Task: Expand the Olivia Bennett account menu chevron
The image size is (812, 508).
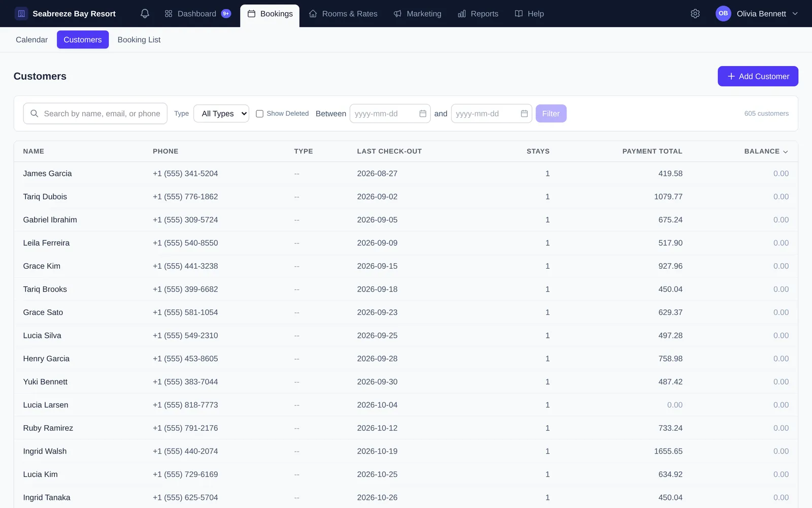Action: pyautogui.click(x=795, y=14)
